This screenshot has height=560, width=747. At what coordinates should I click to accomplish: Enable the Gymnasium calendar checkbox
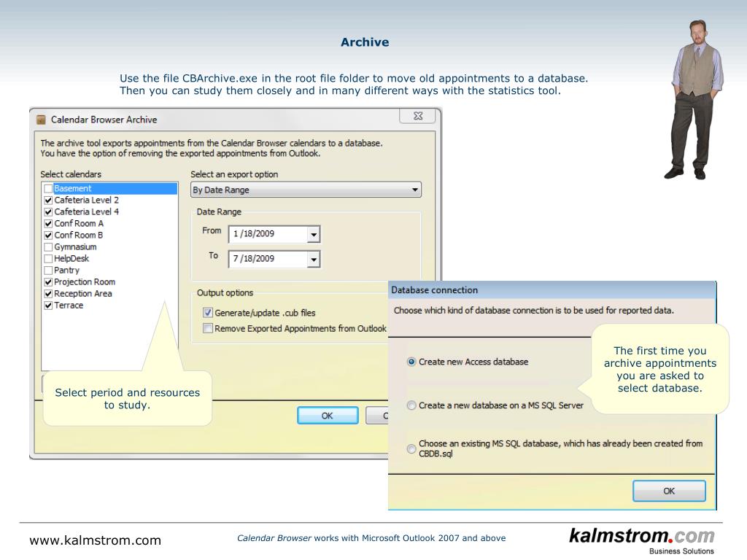coord(48,247)
